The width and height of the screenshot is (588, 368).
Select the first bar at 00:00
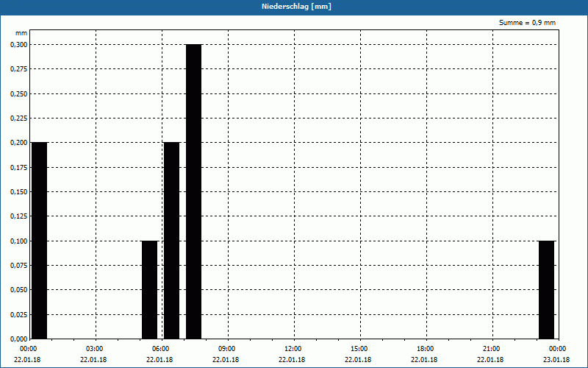pyautogui.click(x=40, y=241)
